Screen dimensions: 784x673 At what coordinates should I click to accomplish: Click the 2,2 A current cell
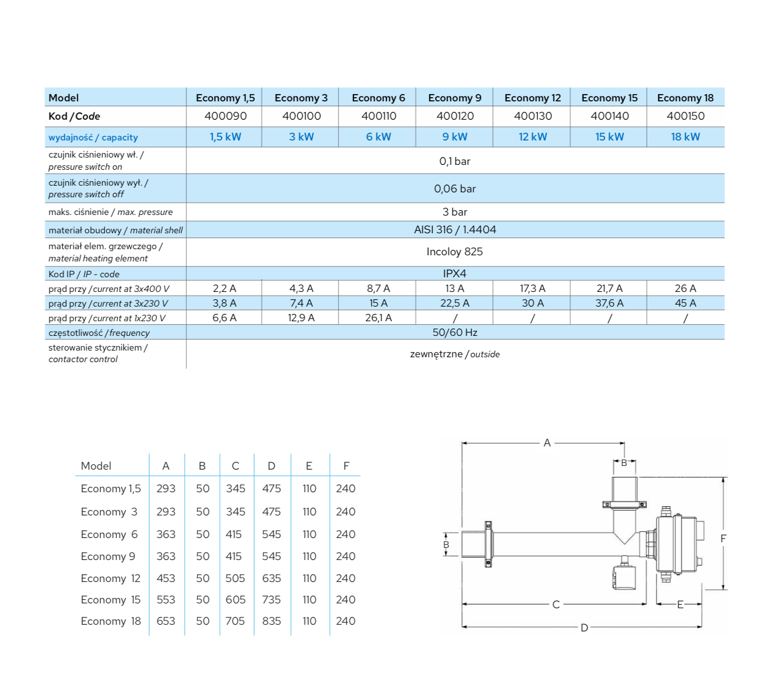point(225,288)
